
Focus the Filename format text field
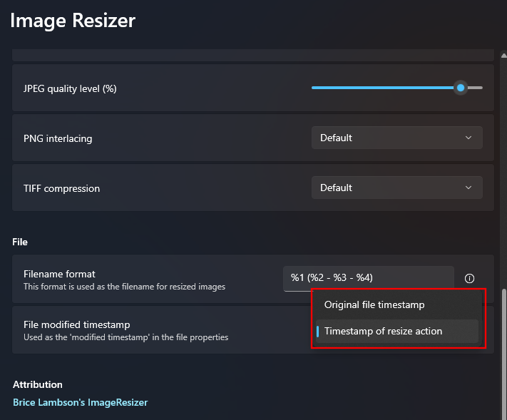[368, 278]
